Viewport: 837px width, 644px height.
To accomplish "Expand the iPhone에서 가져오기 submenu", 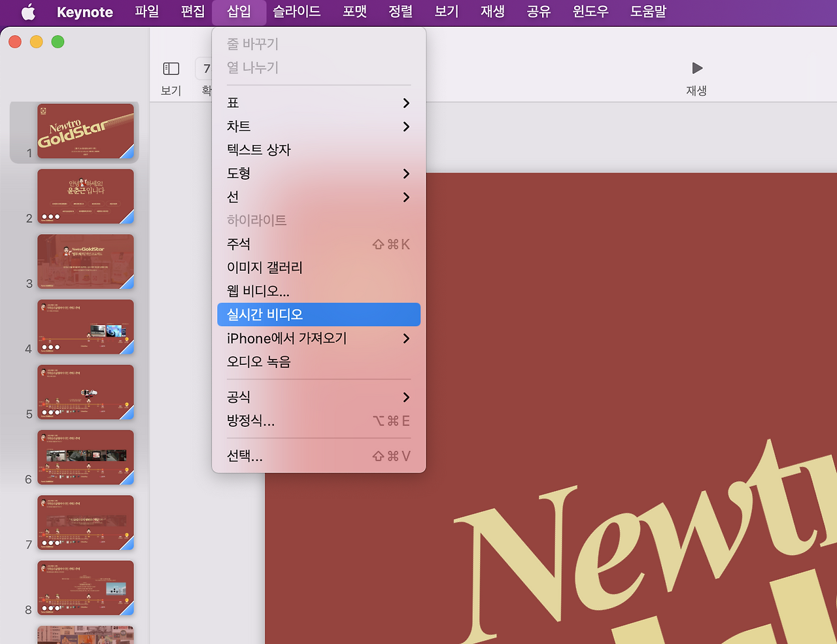I will point(405,339).
